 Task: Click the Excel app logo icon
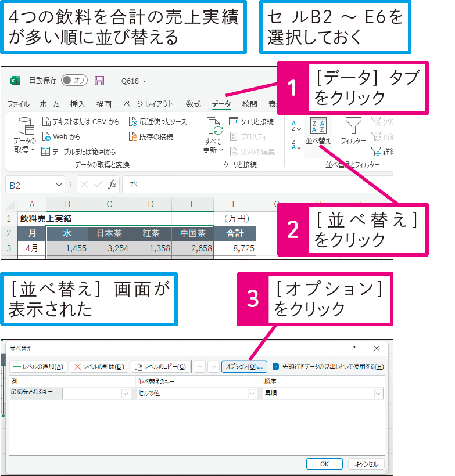click(x=15, y=81)
